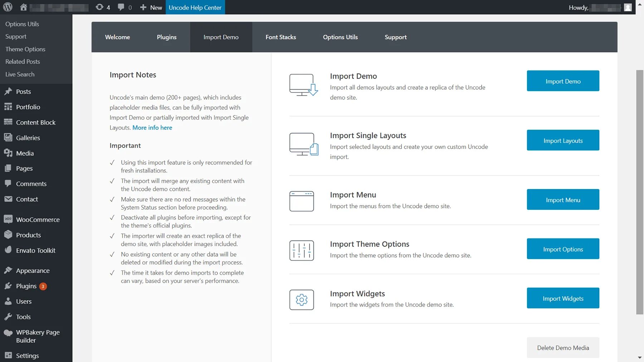Click the Import Theme Options heading
The image size is (644, 362).
pyautogui.click(x=370, y=244)
